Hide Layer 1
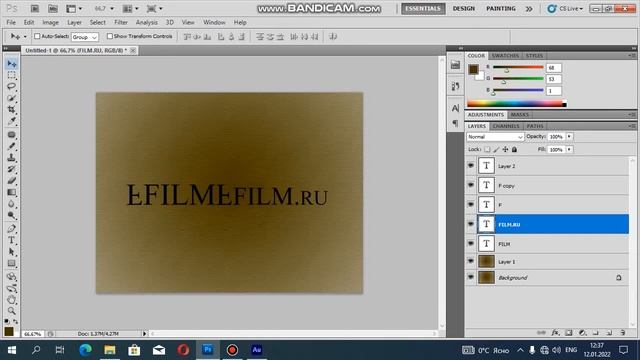Image resolution: width=640 pixels, height=360 pixels. [471, 261]
